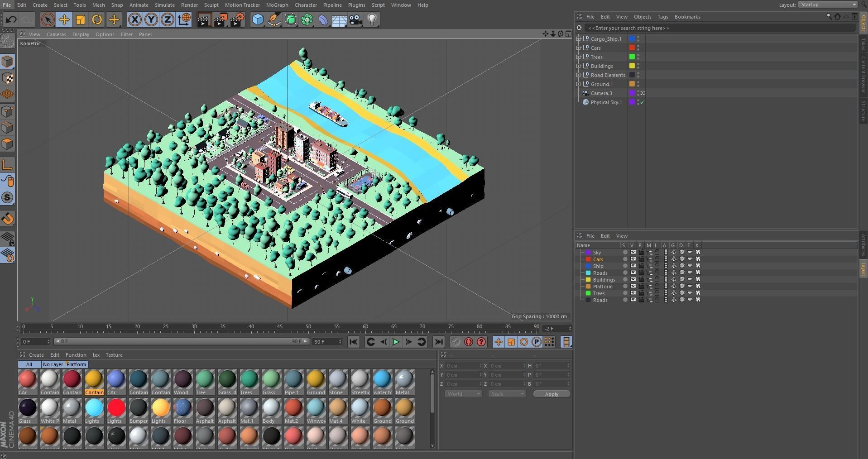Toggle Z axis lock
The width and height of the screenshot is (868, 459).
point(168,19)
